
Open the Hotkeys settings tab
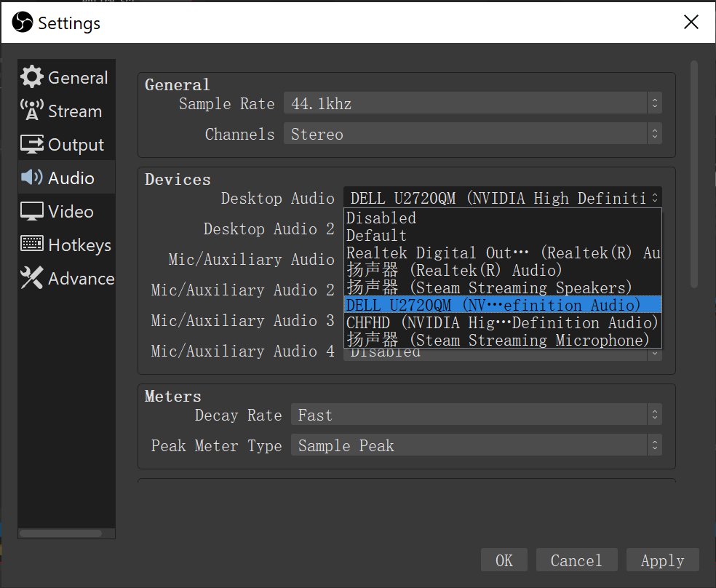coord(66,245)
